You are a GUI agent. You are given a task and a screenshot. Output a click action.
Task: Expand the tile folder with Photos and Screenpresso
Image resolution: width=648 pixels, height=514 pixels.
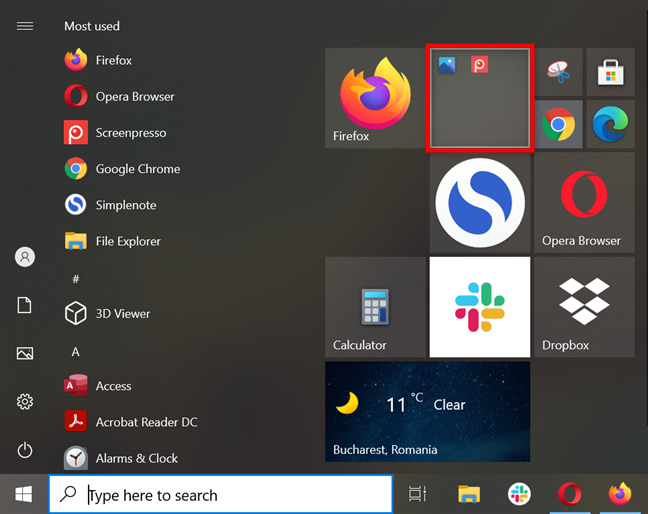[x=480, y=98]
